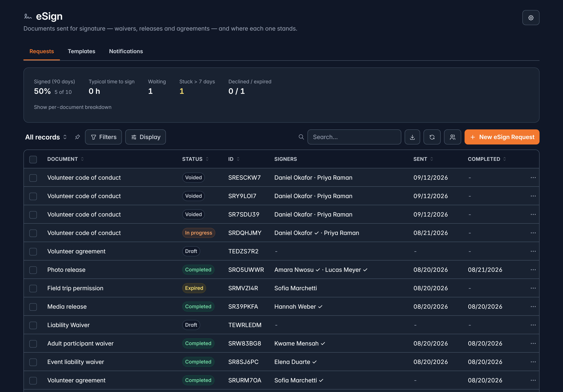Open row menu for Adult participant waiver
The image size is (563, 392).
click(533, 343)
